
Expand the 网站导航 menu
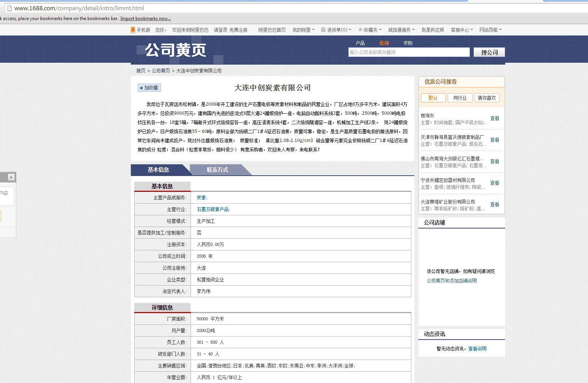(x=490, y=30)
